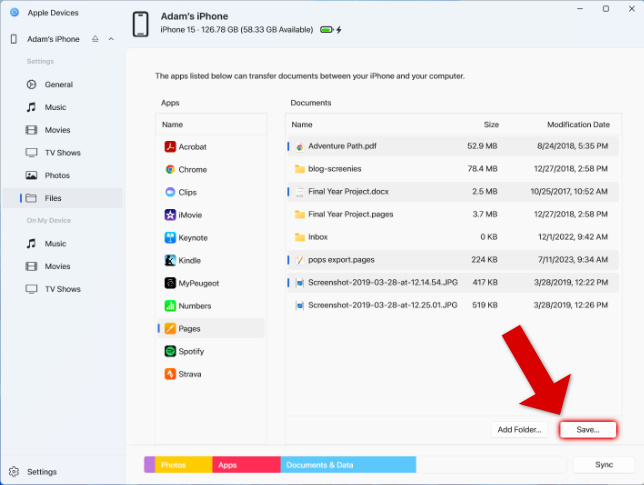Screen dimensions: 644x485
Task: Select the Movies film icon under Settings
Action: coord(31,130)
